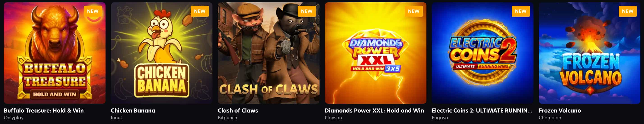Open the Electric Coins 2 game thumbnail
644x124 pixels.
pyautogui.click(x=483, y=53)
